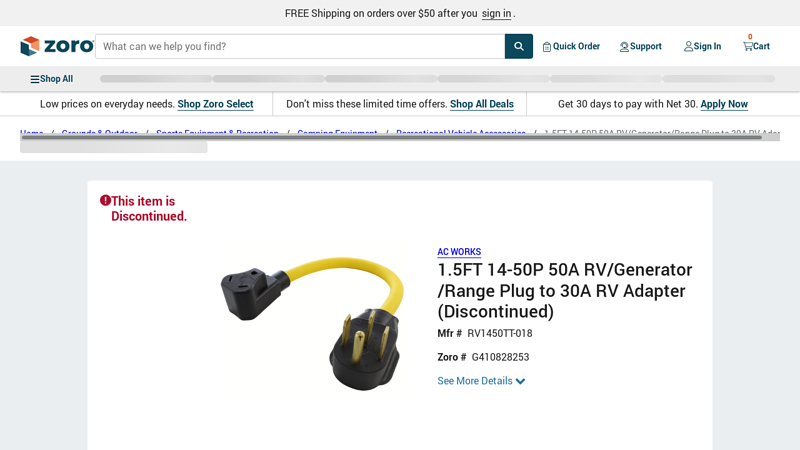Click the discontinued alert exclamation icon
The width and height of the screenshot is (800, 450).
[x=105, y=201]
